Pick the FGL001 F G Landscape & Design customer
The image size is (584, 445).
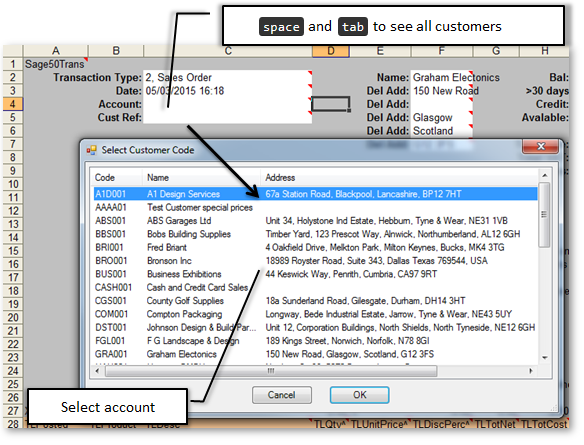[x=316, y=341]
